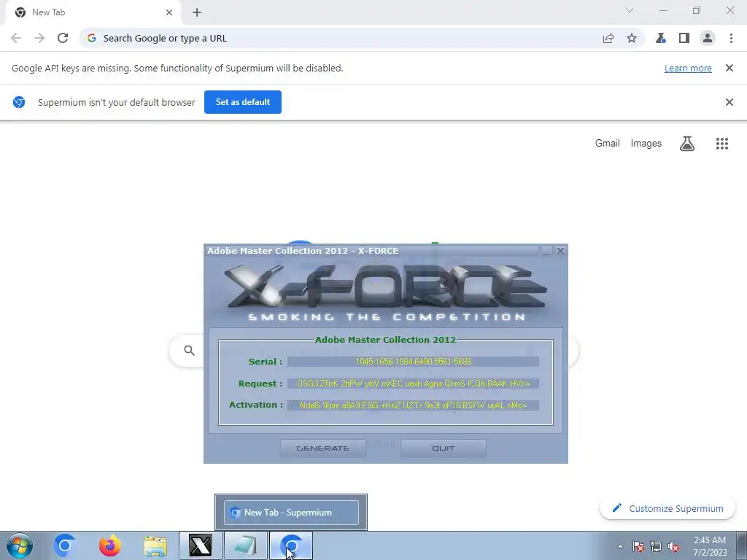Open Windows Explorer from the taskbar
Screen dimensions: 747x560
155,545
